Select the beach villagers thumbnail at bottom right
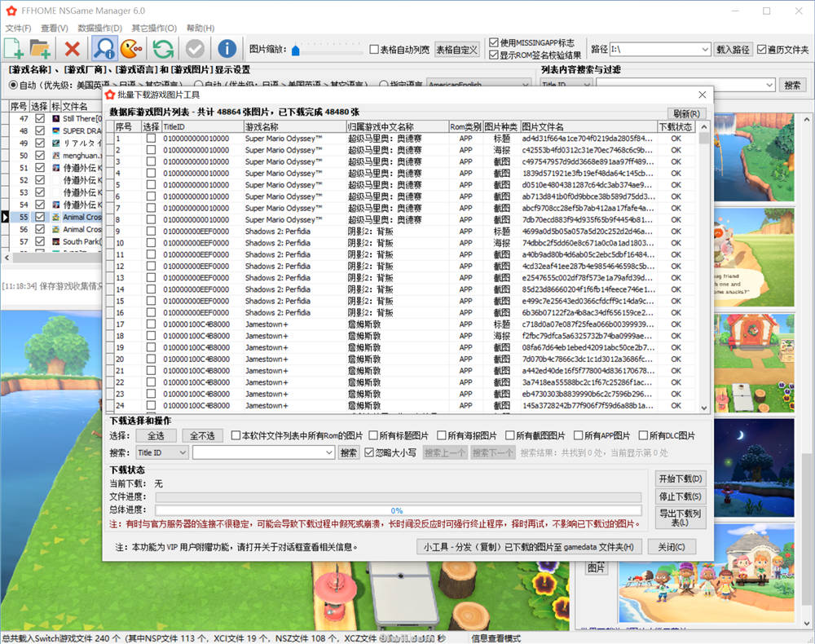Image resolution: width=815 pixels, height=644 pixels. [707, 573]
